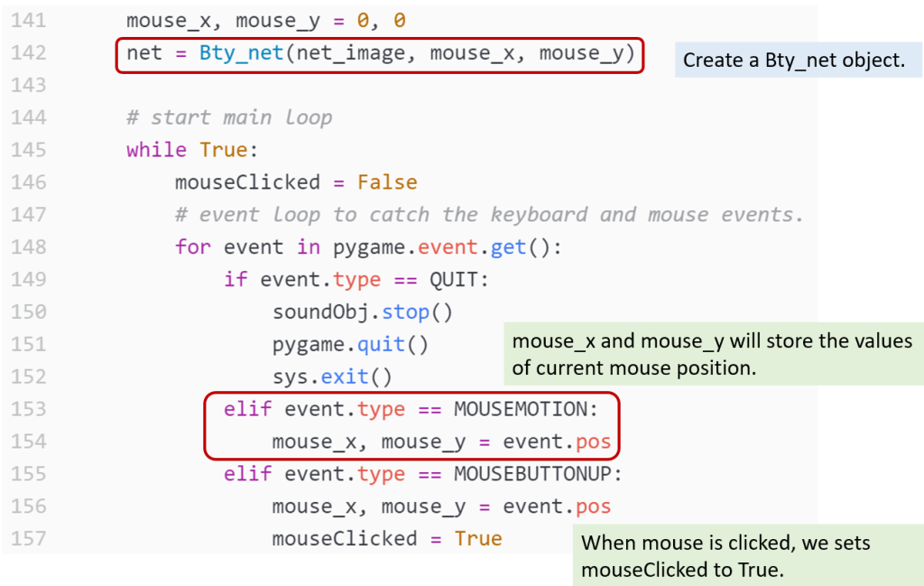This screenshot has width=924, height=586.
Task: Click the 'Create a Bty_net object.' annotation
Action: click(x=793, y=60)
